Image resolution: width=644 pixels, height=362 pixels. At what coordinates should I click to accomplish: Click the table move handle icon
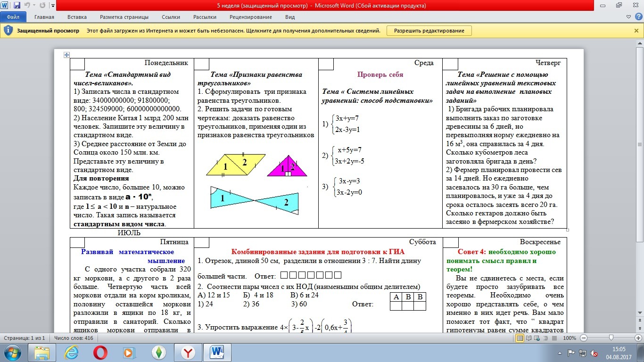tap(66, 55)
